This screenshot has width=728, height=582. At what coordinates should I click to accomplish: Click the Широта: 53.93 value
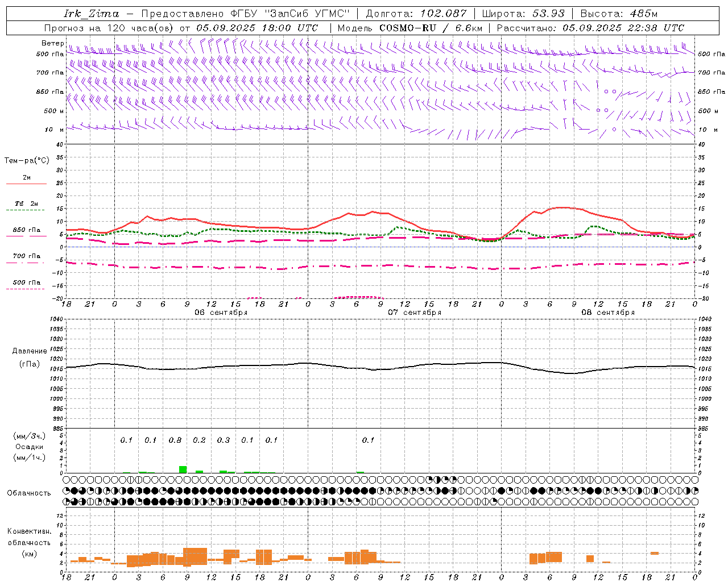click(x=523, y=14)
